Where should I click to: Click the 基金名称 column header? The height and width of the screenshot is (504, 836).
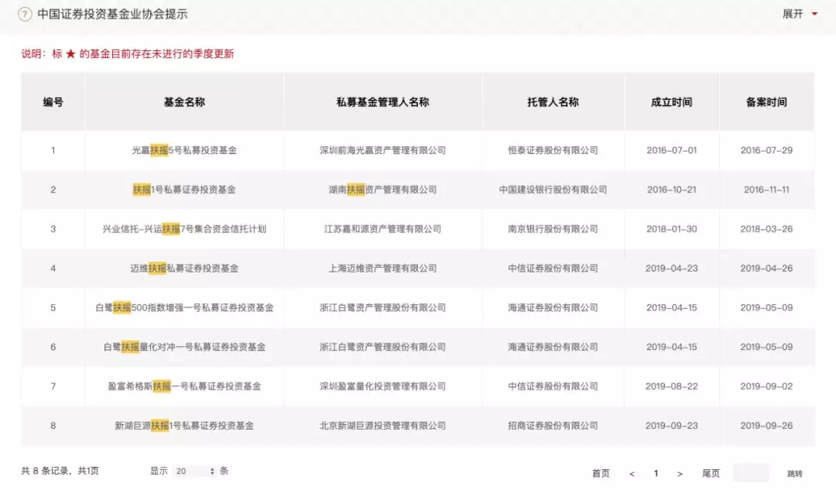point(184,102)
